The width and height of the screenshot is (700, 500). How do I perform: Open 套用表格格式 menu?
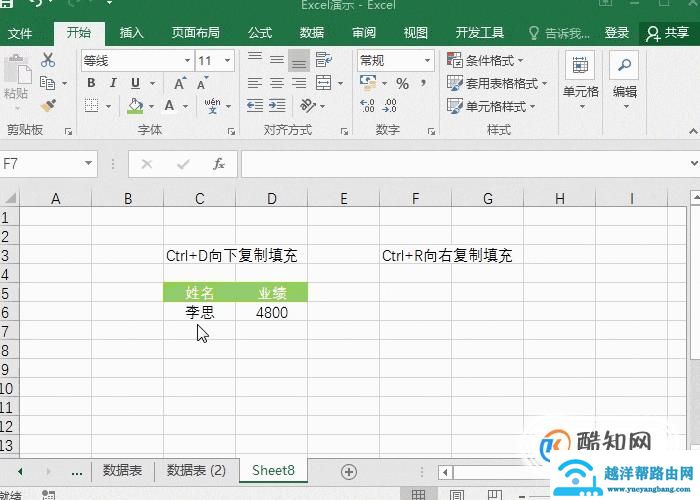coord(496,83)
